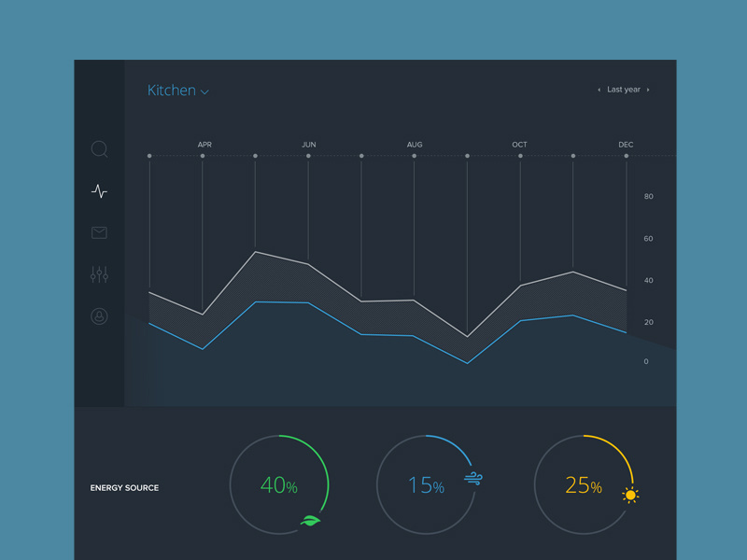747x560 pixels.
Task: Click the JUN month label
Action: coord(309,145)
